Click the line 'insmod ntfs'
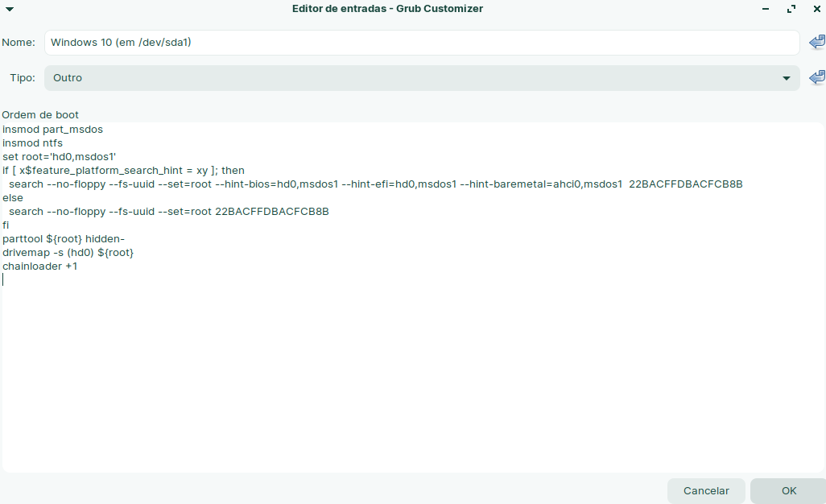Image resolution: width=826 pixels, height=504 pixels. click(33, 143)
